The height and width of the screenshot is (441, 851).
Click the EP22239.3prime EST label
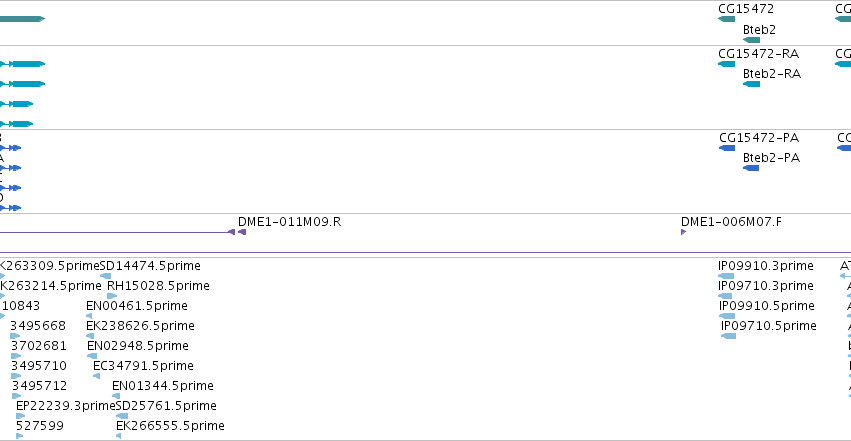tap(66, 406)
